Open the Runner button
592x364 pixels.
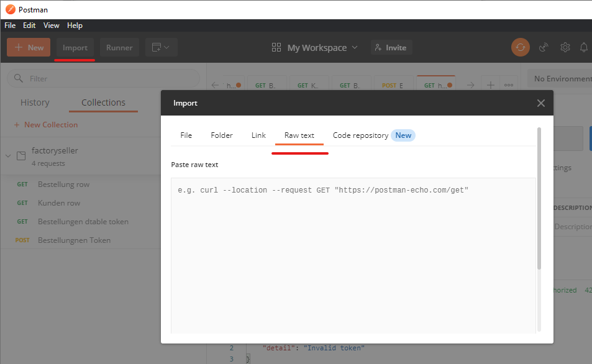click(119, 48)
